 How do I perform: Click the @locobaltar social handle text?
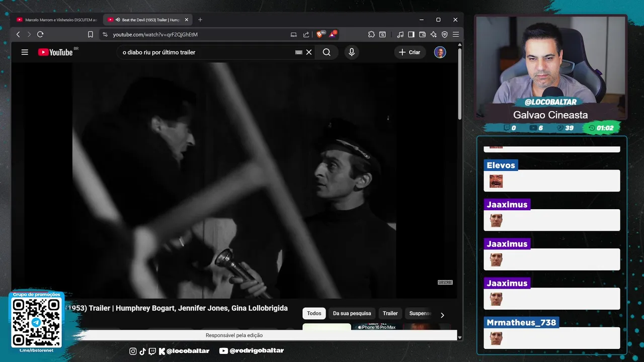188,351
